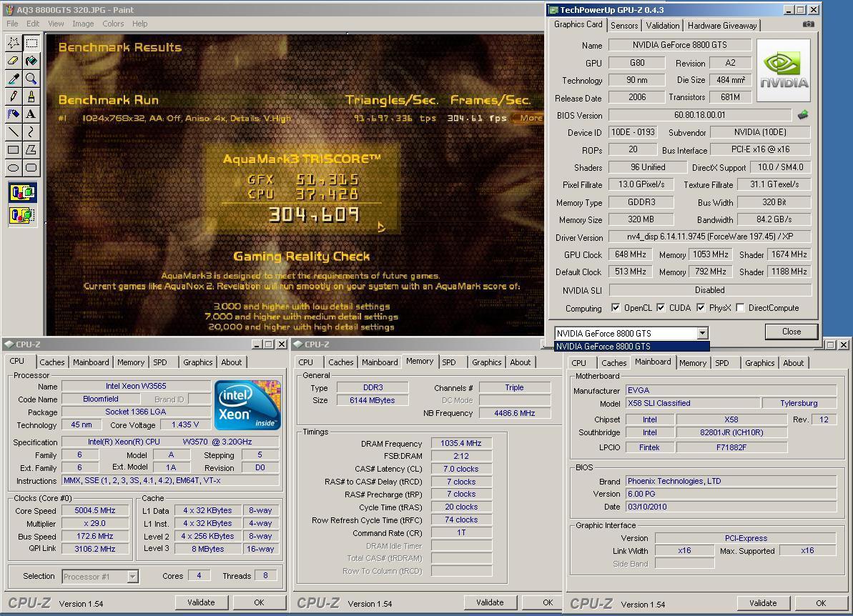Viewport: 853px width, 616px height.
Task: Click Validate in middle CPU-Z window
Action: (x=490, y=602)
